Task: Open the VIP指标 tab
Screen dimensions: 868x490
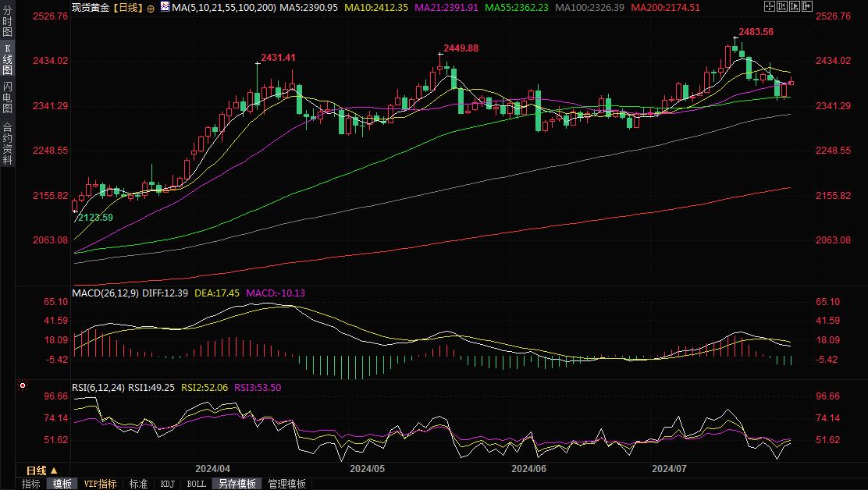Action: point(100,484)
